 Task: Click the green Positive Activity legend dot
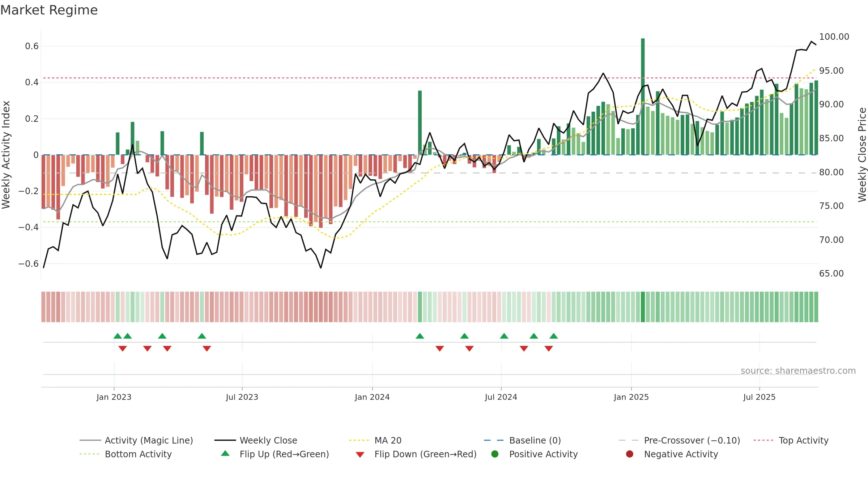tap(495, 454)
